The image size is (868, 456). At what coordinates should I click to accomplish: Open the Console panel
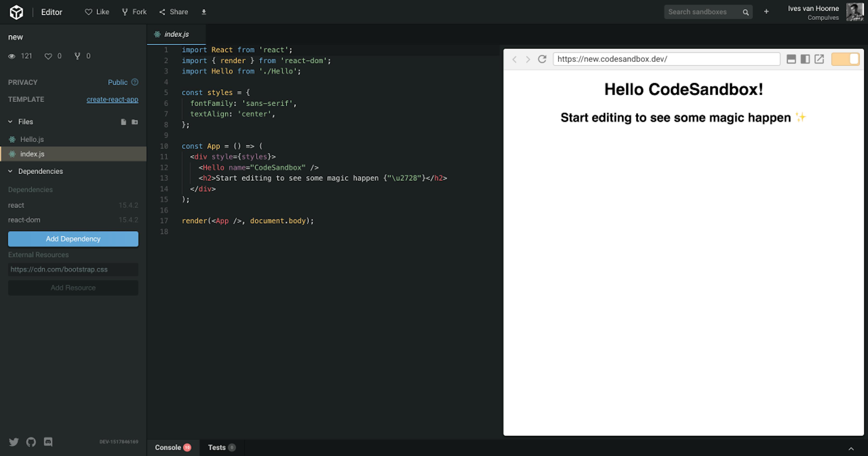[x=168, y=447]
